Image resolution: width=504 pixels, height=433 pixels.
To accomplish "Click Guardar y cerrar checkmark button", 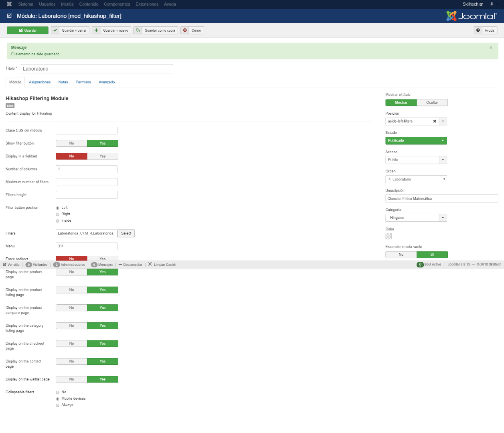I will click(x=70, y=30).
